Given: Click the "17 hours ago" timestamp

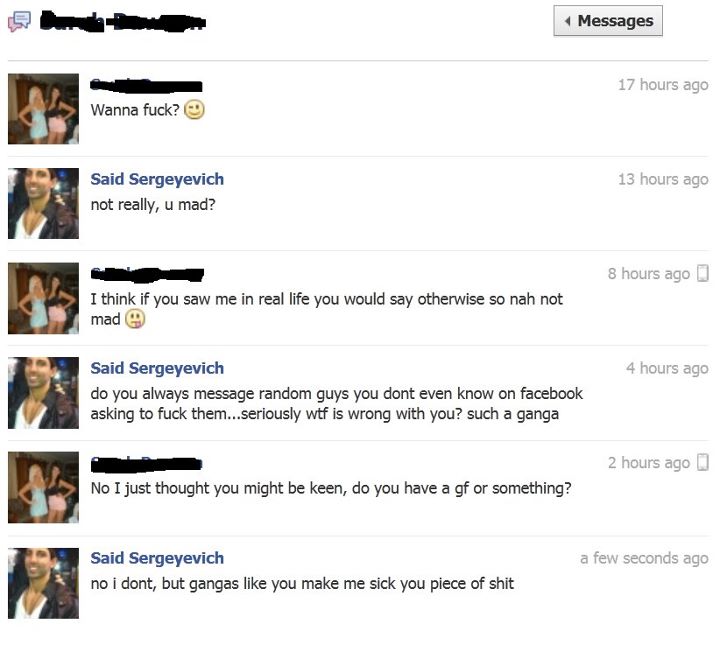Looking at the screenshot, I should point(662,85).
